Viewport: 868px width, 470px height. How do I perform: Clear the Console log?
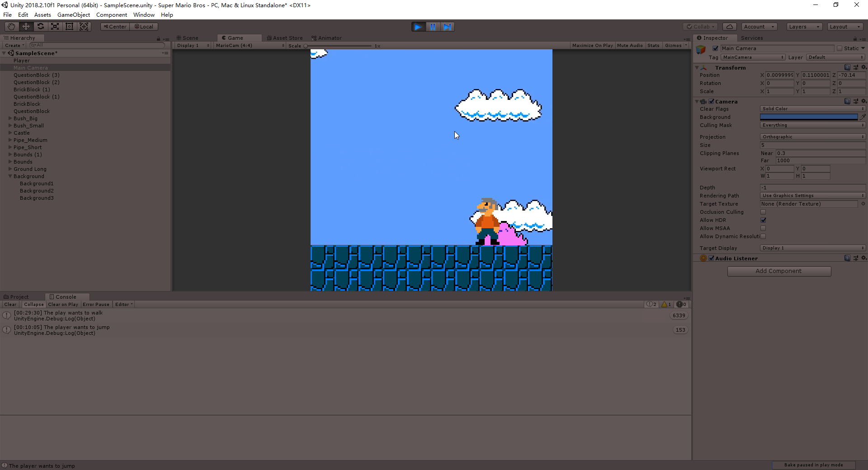pyautogui.click(x=10, y=305)
